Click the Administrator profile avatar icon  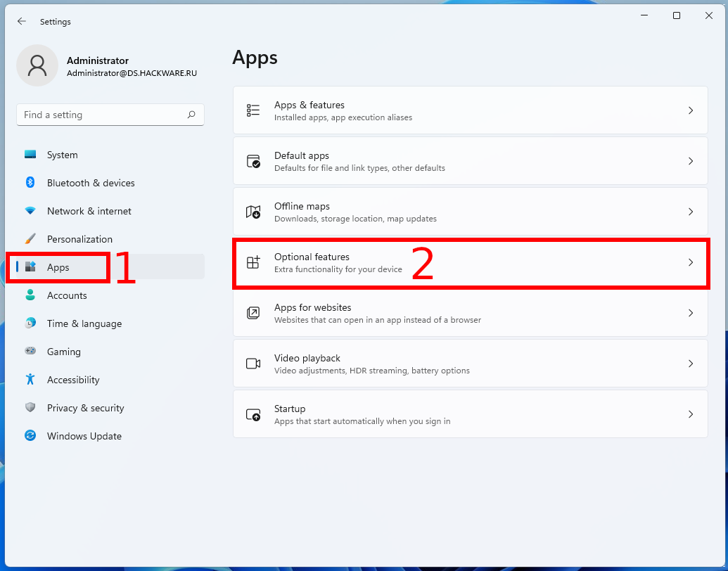click(37, 65)
